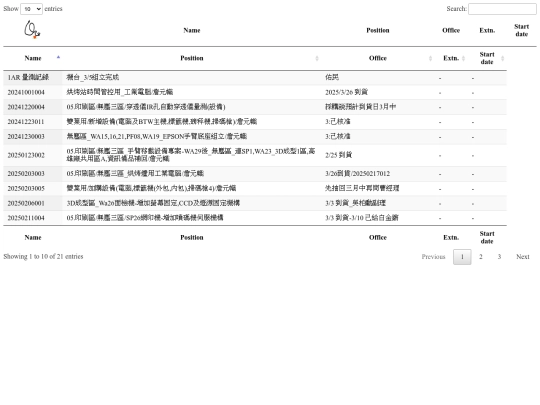The width and height of the screenshot is (540, 405).
Task: Open the entries-per-page dropdown
Action: pyautogui.click(x=31, y=9)
